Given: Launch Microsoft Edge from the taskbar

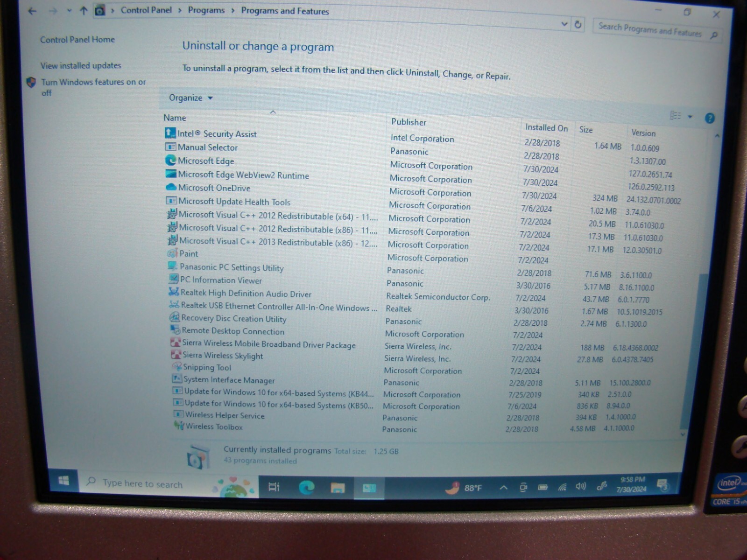Looking at the screenshot, I should pyautogui.click(x=306, y=488).
